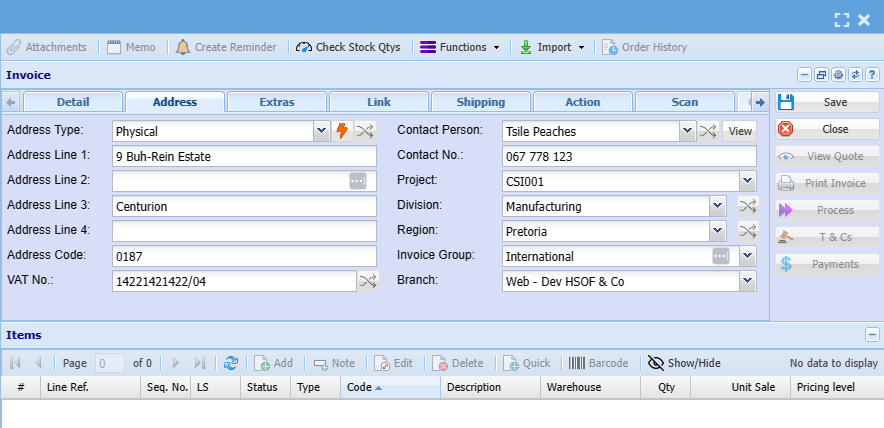Open the Barcode scanner tool
Screen dimensions: 884x428
(598, 363)
